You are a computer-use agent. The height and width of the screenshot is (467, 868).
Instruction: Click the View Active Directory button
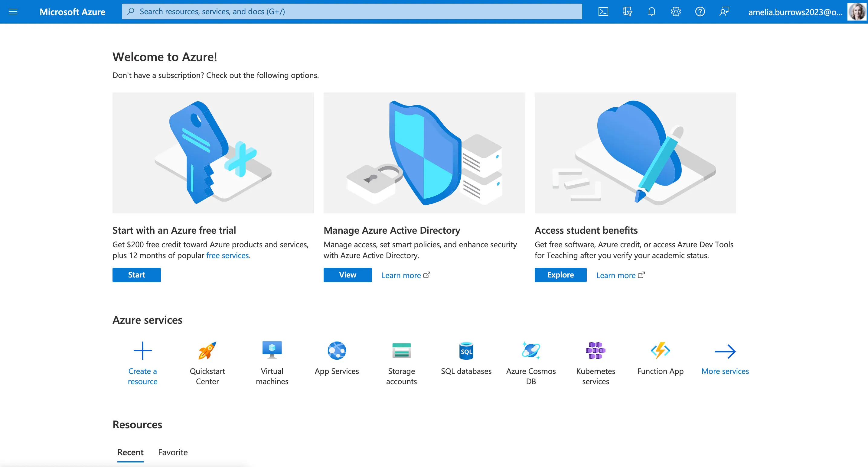tap(348, 275)
